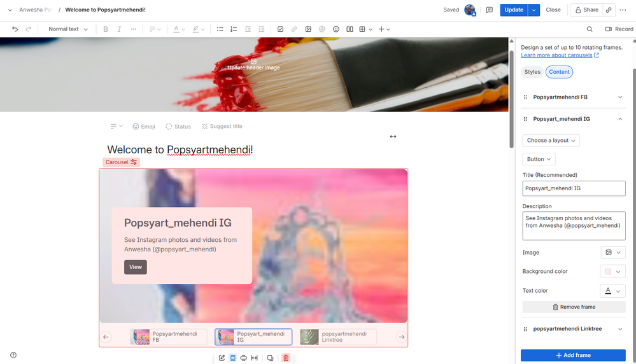Click Suggest title
636x364 pixels.
click(x=222, y=127)
